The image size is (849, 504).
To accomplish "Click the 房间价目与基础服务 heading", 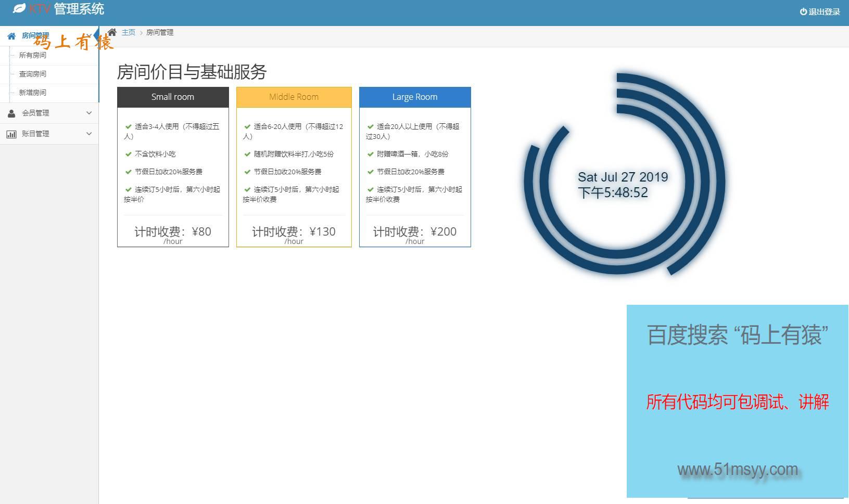I will (x=192, y=72).
